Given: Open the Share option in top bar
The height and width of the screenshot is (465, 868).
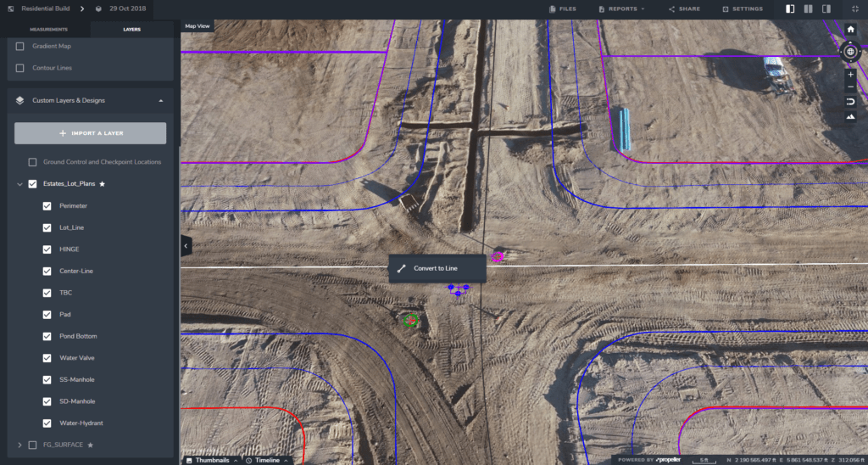Looking at the screenshot, I should 683,8.
